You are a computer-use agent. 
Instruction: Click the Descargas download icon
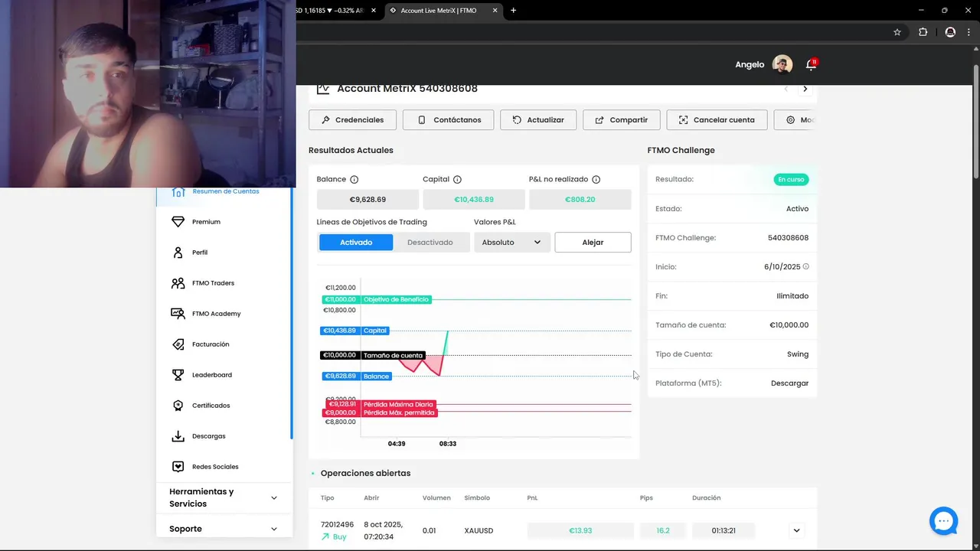pos(178,436)
